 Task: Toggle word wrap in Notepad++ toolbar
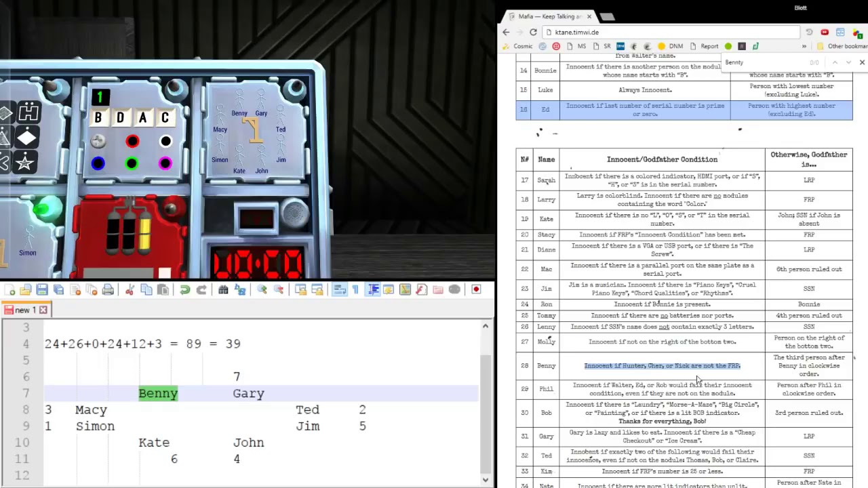click(339, 290)
